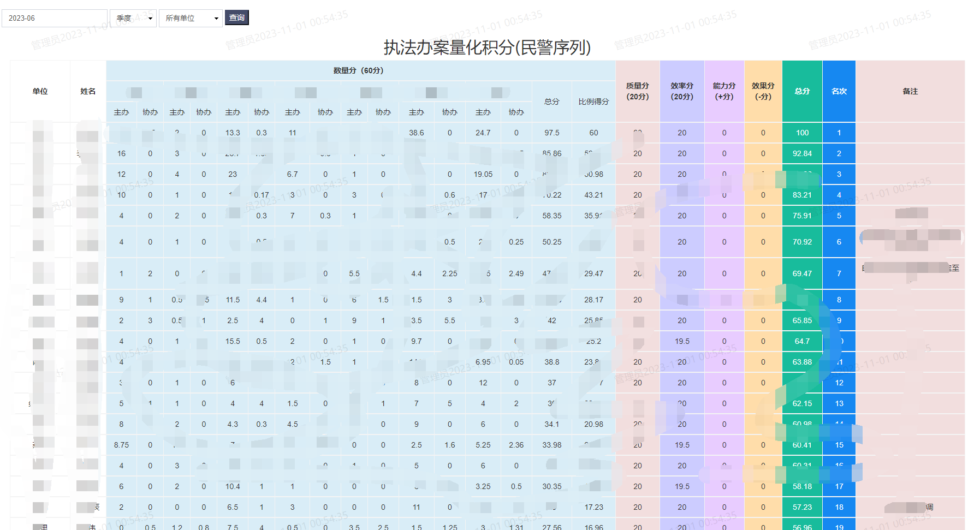
Task: Select the total score cell 70.92
Action: pyautogui.click(x=802, y=242)
